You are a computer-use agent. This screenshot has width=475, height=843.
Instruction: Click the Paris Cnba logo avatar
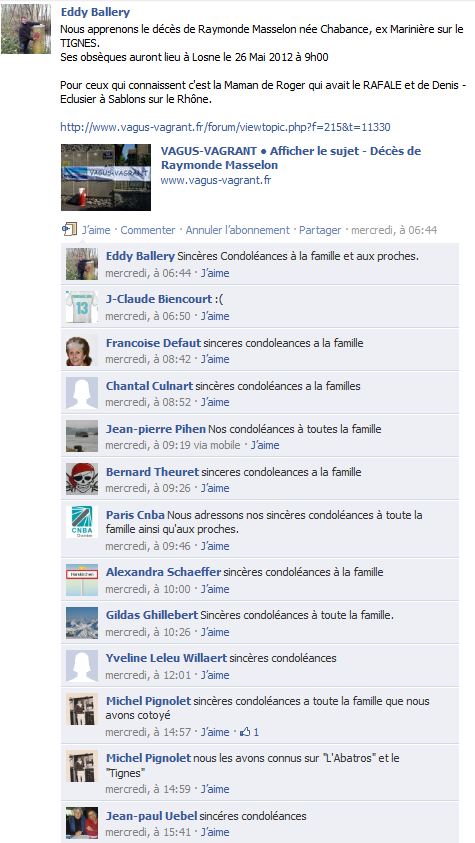coord(82,521)
